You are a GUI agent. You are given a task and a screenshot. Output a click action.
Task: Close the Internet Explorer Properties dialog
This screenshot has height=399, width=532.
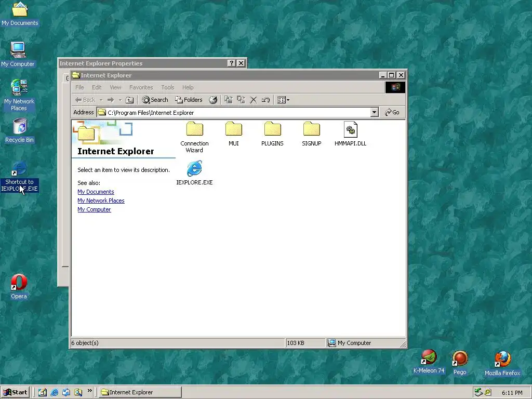point(241,63)
